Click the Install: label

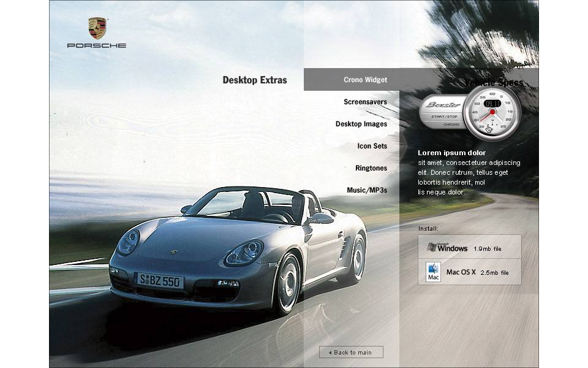pyautogui.click(x=428, y=228)
